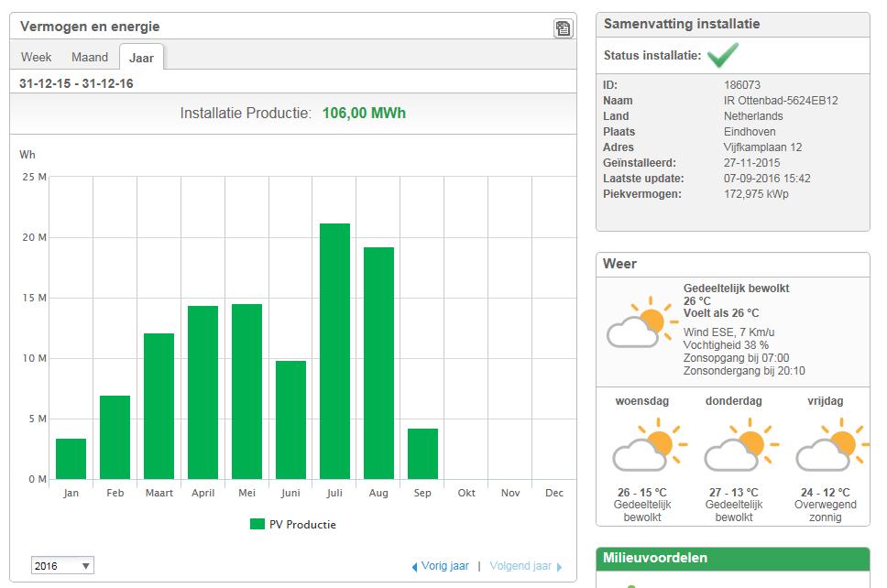887x588 pixels.
Task: Click the peak power 172,975 kWp
Action: 756,194
